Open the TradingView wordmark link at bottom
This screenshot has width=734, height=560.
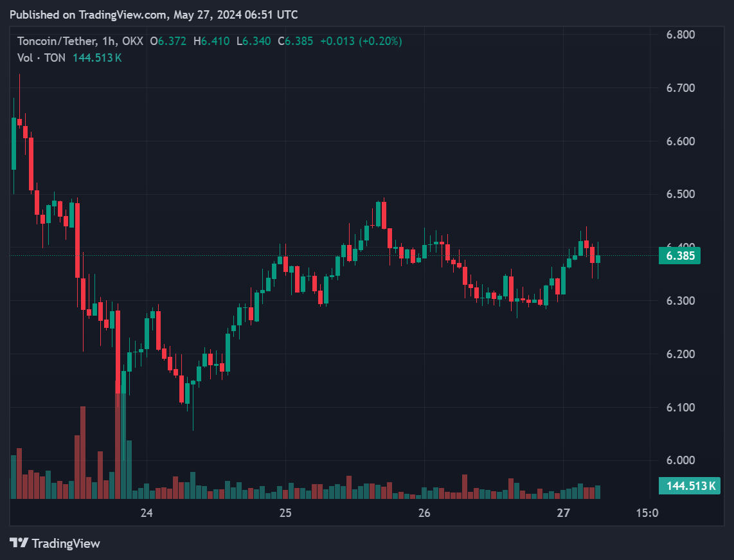[66, 543]
